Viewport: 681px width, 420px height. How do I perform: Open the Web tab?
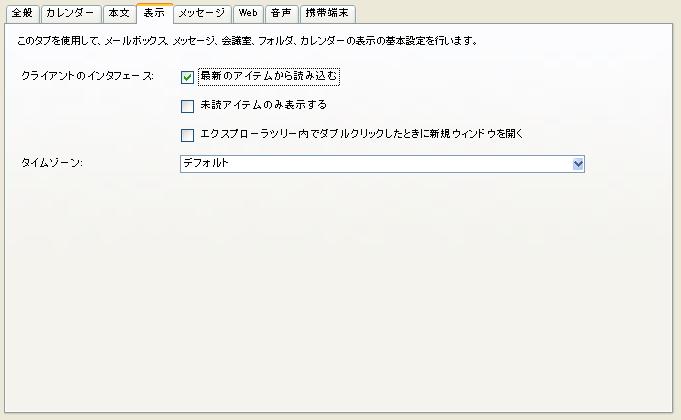coord(248,13)
